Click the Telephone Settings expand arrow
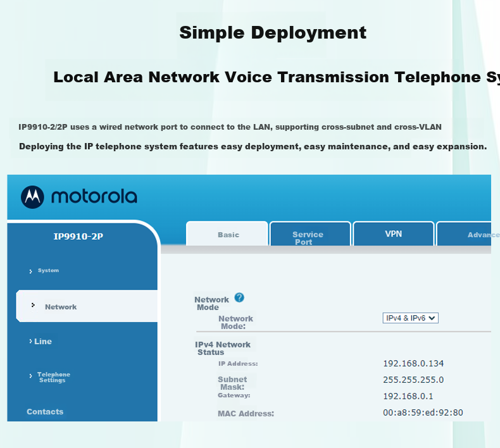Viewport: 500px width, 448px height. click(30, 376)
